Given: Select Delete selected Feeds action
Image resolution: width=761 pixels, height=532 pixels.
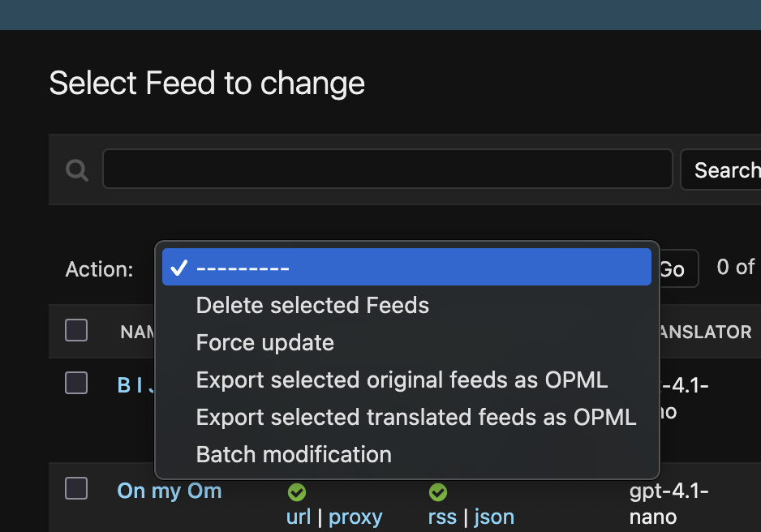Looking at the screenshot, I should point(312,305).
